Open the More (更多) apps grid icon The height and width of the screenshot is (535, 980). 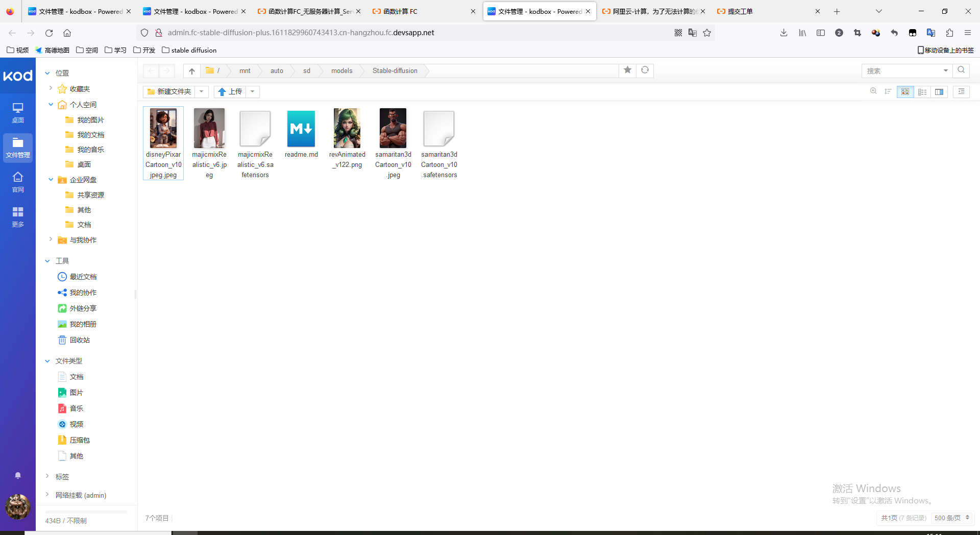click(18, 217)
